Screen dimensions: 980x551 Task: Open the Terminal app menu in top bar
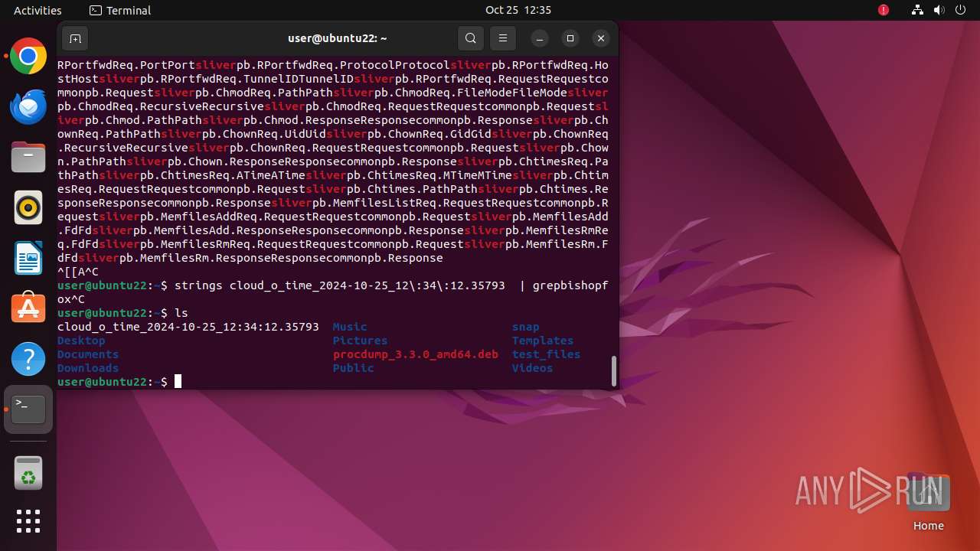[x=120, y=10]
